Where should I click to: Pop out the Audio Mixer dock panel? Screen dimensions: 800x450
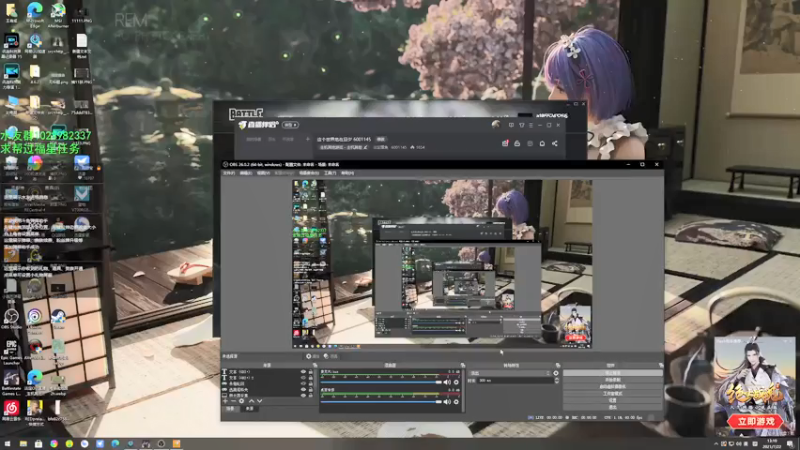(463, 365)
